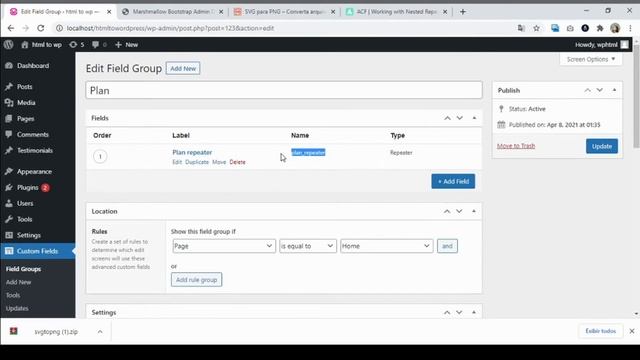Open the svgtopng (1).zip download menu arrow

[100, 331]
